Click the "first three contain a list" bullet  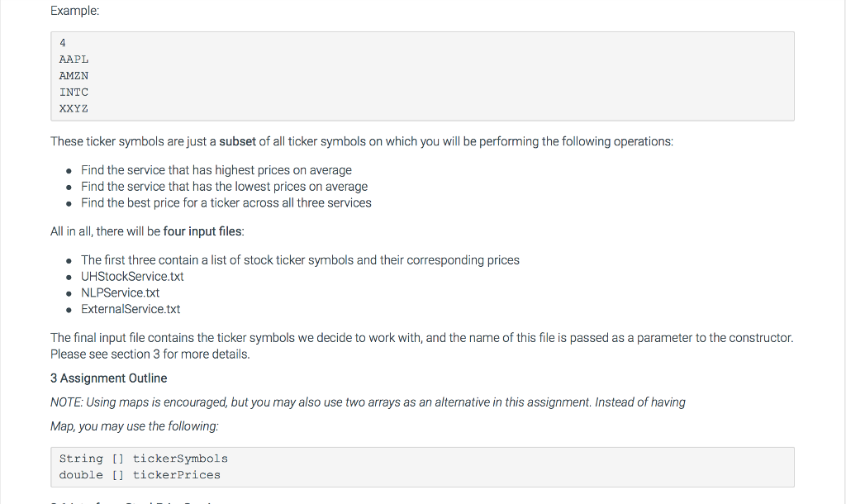click(300, 260)
